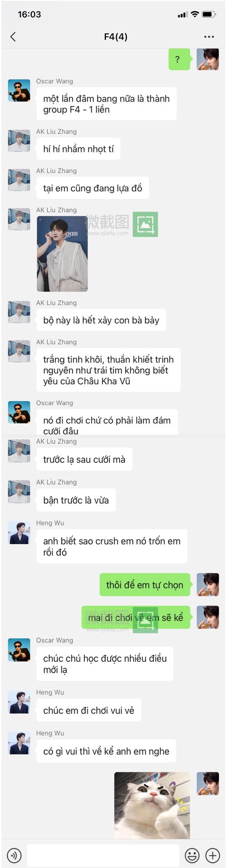
Task: Tap the message "hí hí nhầm nhọt tí"
Action: click(79, 149)
